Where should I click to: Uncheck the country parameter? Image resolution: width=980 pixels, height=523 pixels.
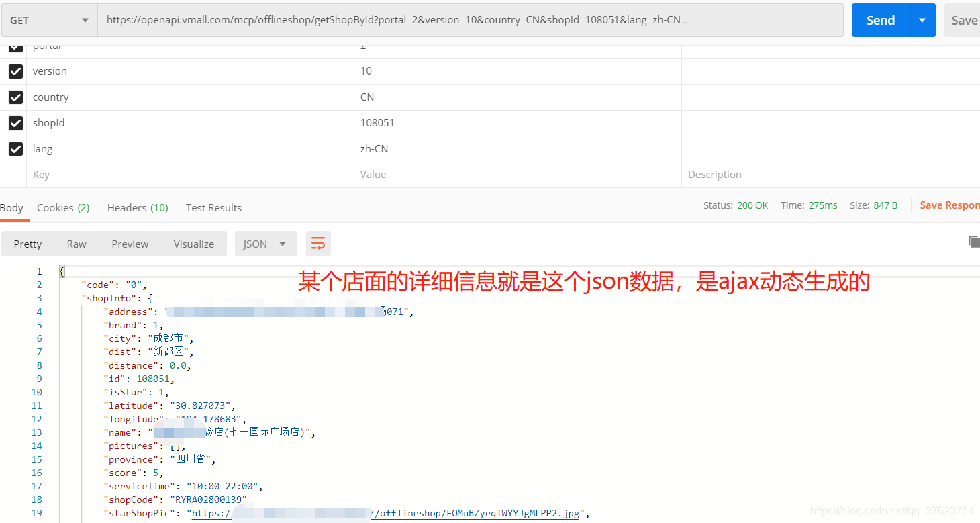coord(15,97)
